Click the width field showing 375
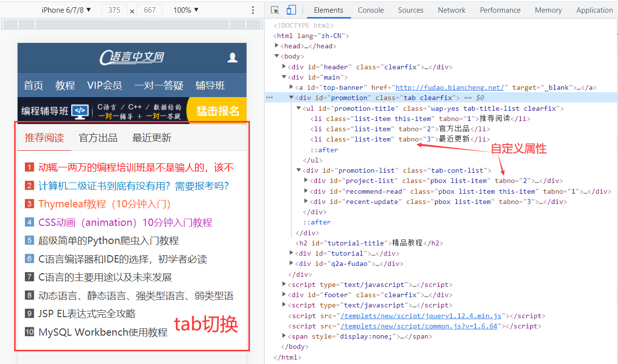 (114, 10)
